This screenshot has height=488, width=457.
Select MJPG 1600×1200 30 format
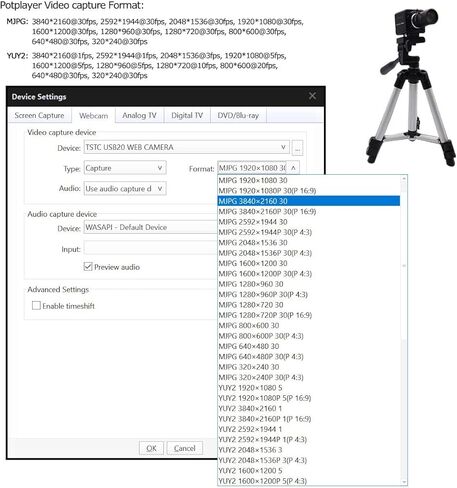point(309,263)
